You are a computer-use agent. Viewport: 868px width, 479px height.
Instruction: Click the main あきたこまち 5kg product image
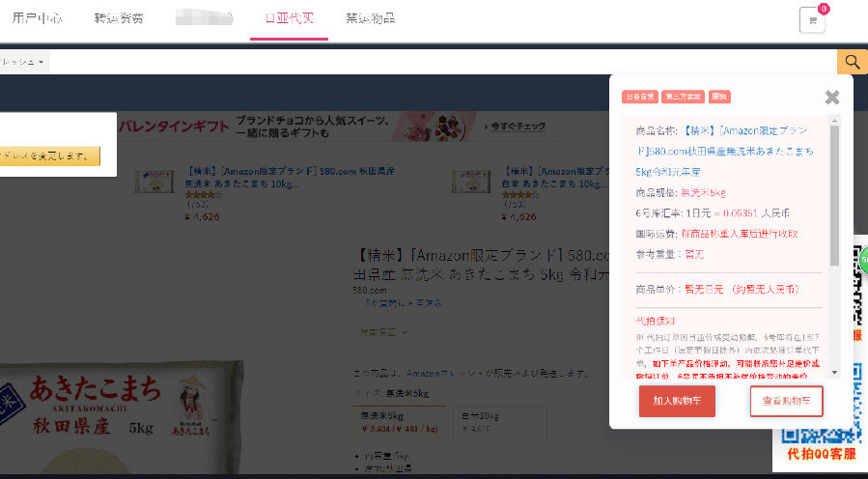pyautogui.click(x=122, y=416)
